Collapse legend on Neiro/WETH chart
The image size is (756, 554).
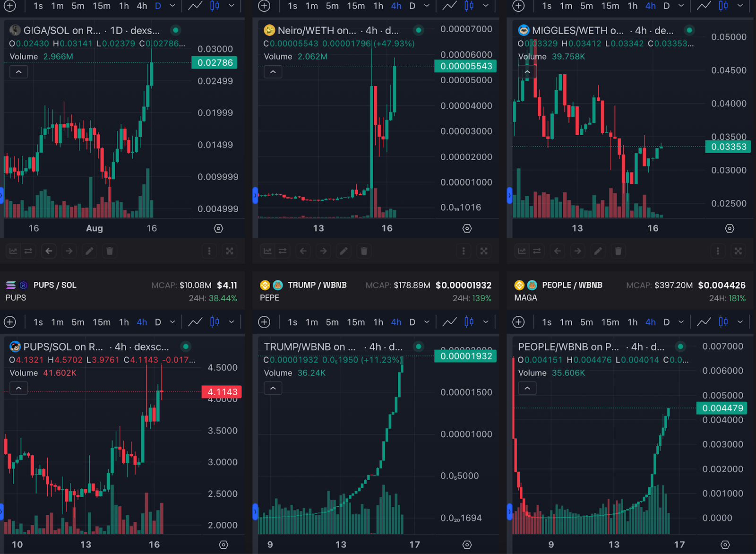[x=273, y=72]
